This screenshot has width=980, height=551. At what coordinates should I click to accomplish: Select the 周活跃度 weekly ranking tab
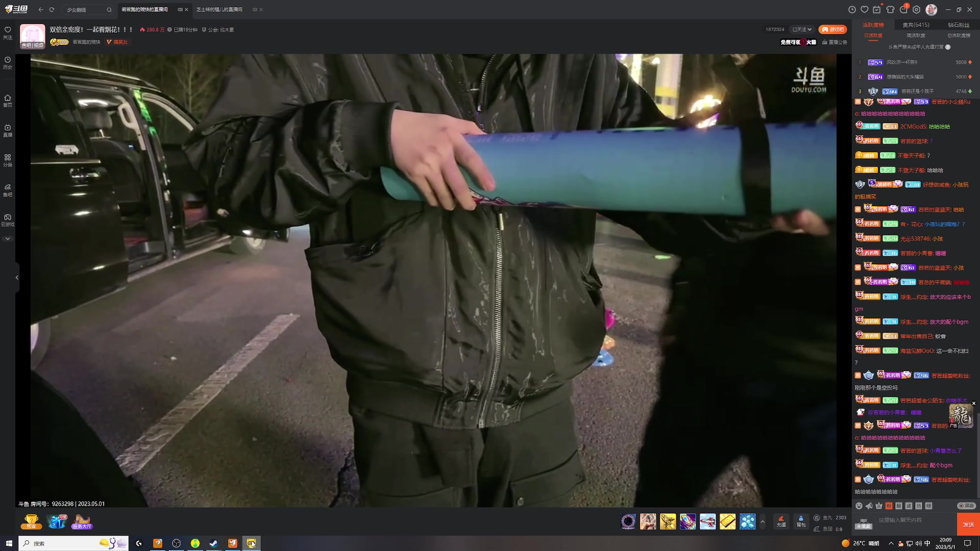point(916,36)
